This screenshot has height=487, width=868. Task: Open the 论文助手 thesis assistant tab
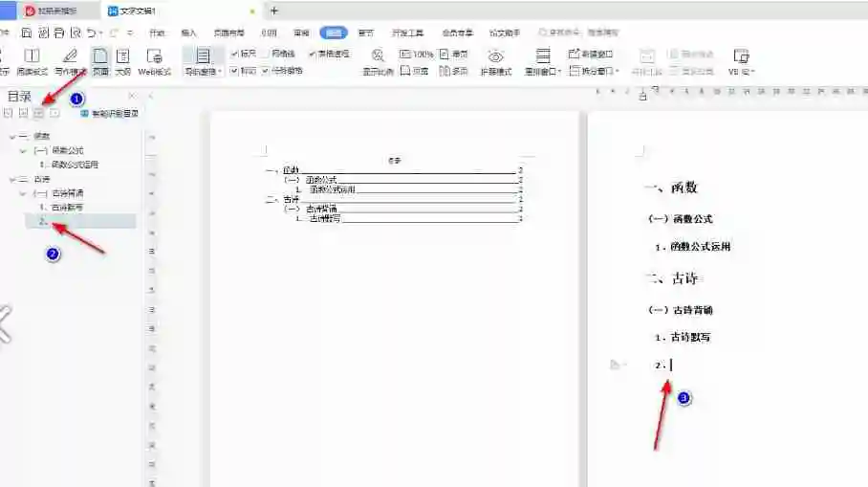(505, 33)
